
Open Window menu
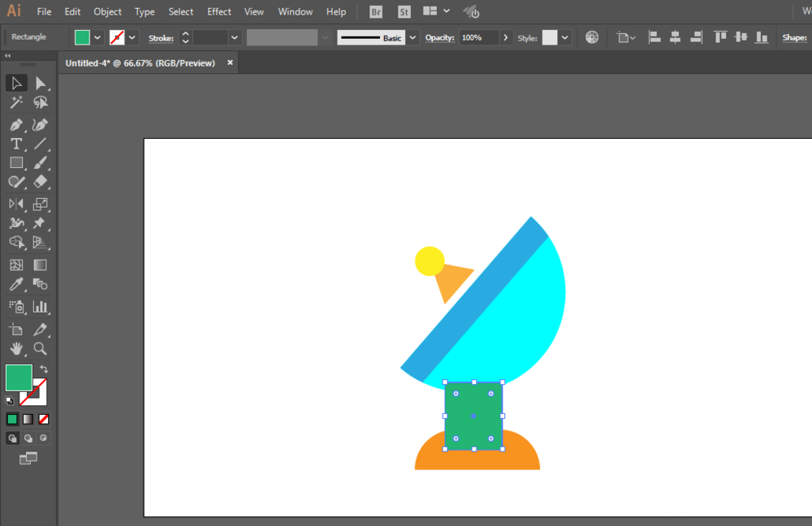[296, 11]
